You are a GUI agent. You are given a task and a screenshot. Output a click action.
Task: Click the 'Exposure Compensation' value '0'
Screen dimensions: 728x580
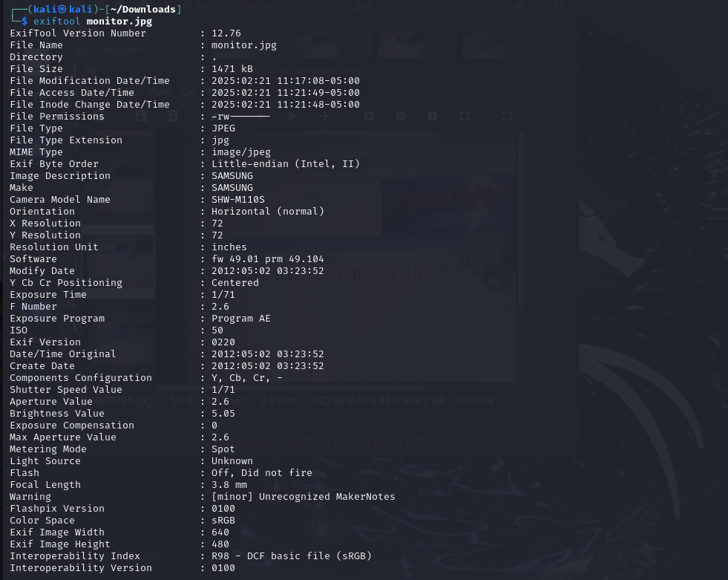[x=214, y=426]
